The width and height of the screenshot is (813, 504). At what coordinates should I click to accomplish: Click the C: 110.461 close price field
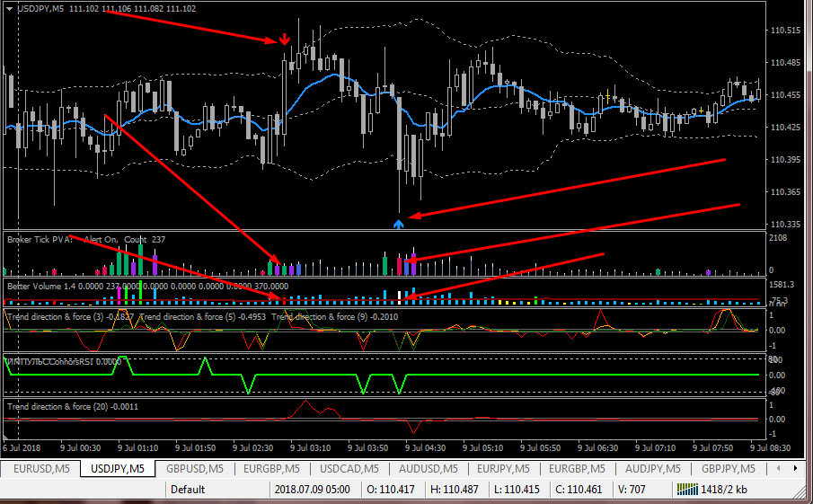579,490
